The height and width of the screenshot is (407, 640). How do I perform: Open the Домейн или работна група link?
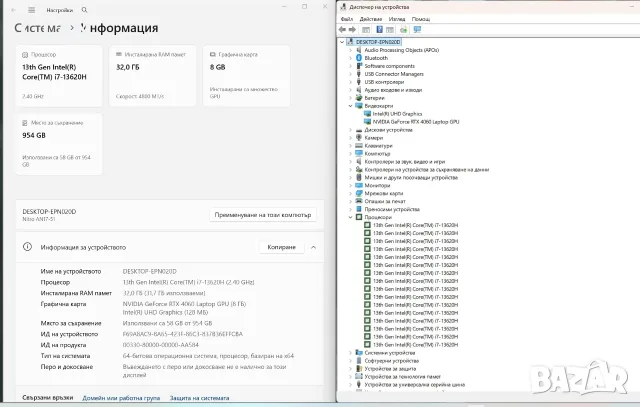121,398
